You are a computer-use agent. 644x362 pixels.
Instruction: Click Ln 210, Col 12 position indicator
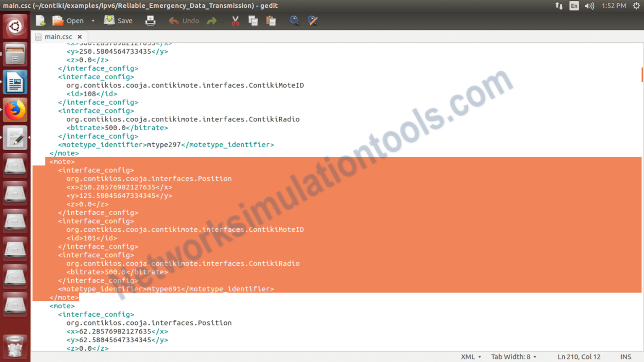click(x=579, y=357)
